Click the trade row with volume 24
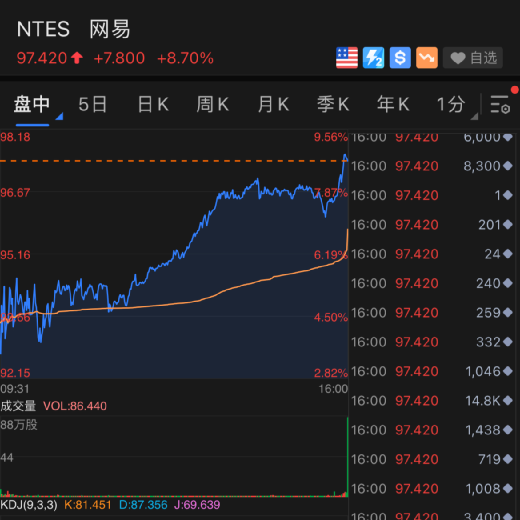Viewport: 520px width, 520px height. (432, 254)
